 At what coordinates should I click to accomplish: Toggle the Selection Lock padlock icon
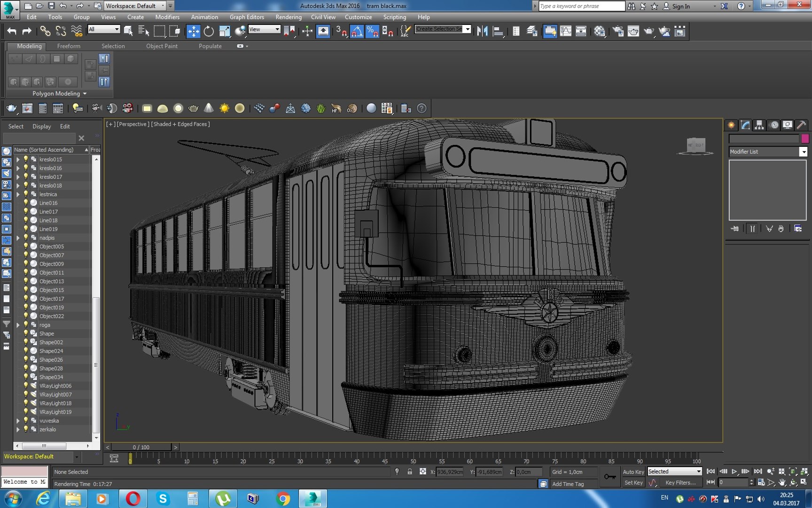[410, 472]
